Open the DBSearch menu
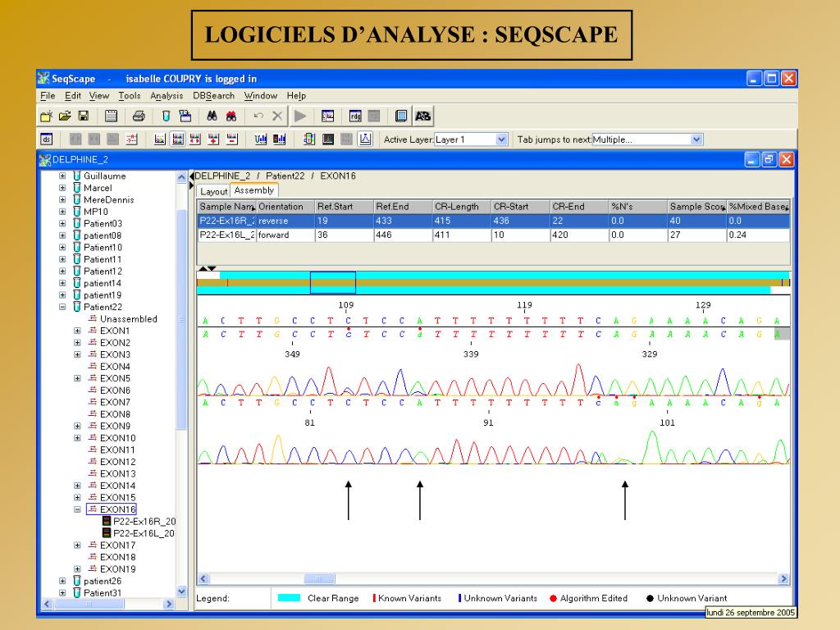 click(214, 95)
